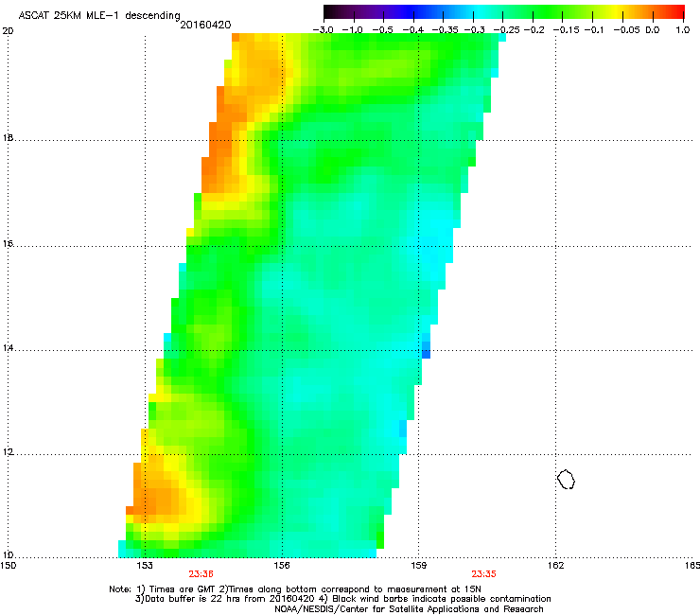Click latitude axis label 12
This screenshot has width=700, height=615.
click(8, 452)
